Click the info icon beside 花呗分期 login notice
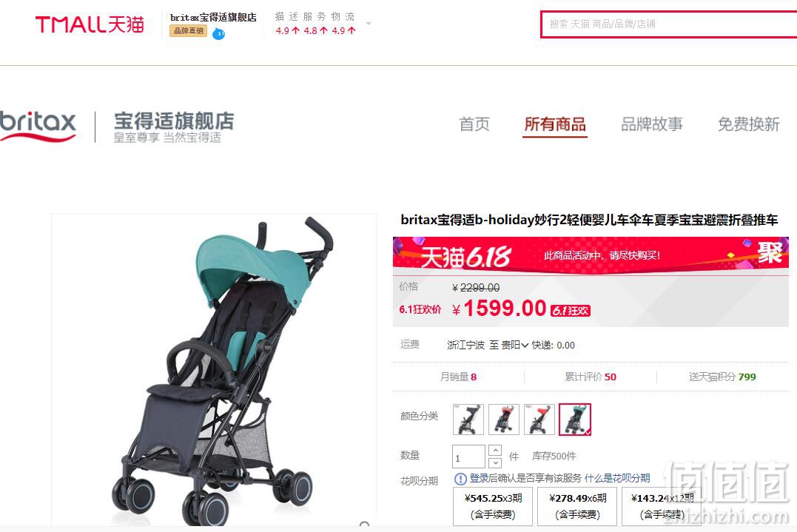797x532 pixels. (x=460, y=479)
